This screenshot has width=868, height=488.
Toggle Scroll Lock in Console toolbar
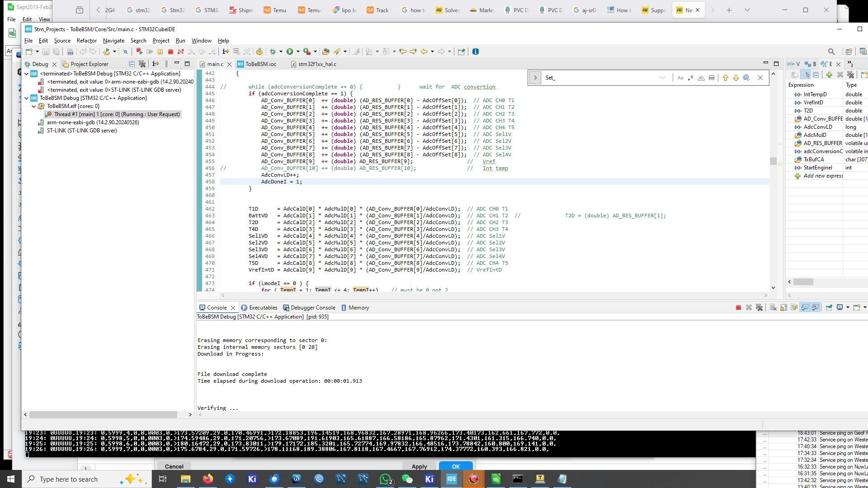point(783,308)
